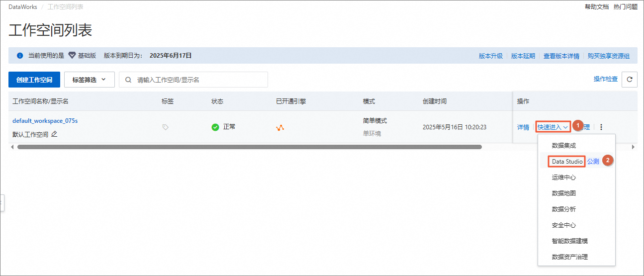Viewport: 644px width, 276px height.
Task: Click the 创建工作空间 button
Action: pos(34,80)
